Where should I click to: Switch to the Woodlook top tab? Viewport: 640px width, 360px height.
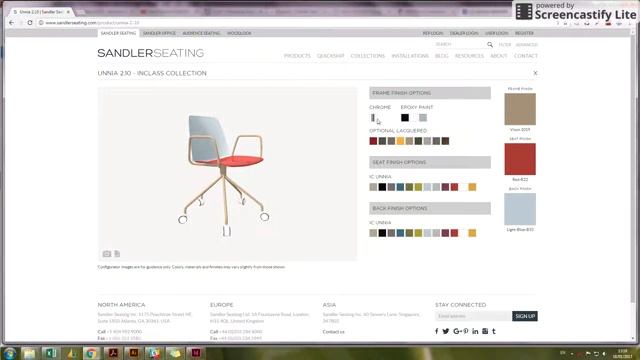click(x=239, y=33)
